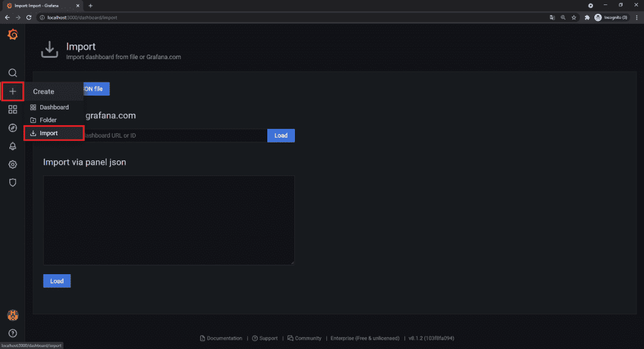Open the Server Admin shield icon
644x349 pixels.
pyautogui.click(x=13, y=183)
